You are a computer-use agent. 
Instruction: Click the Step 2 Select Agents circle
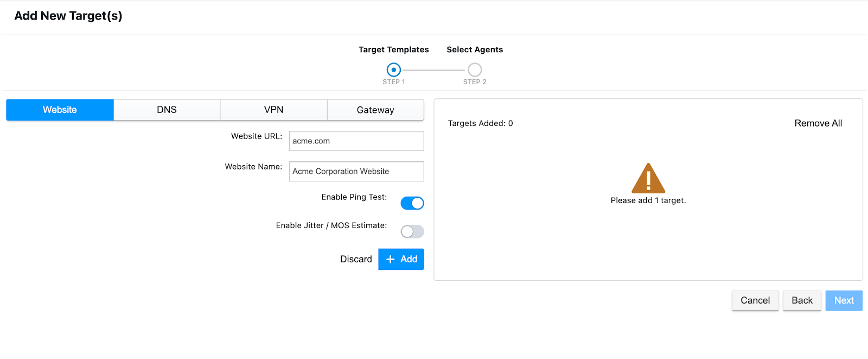475,70
